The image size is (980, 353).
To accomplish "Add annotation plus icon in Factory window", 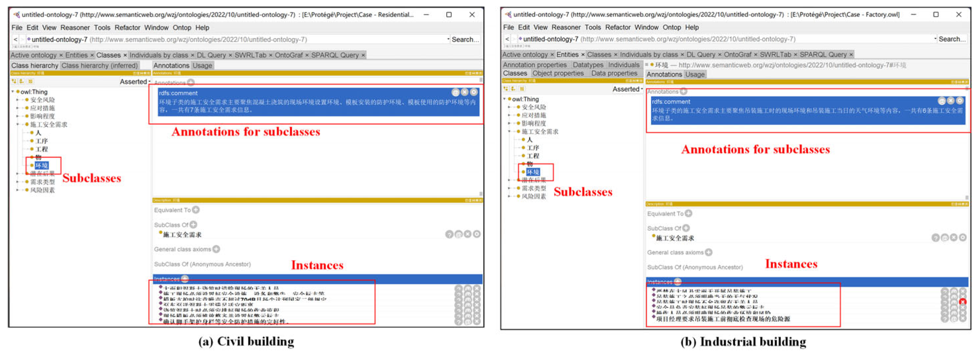I will [x=683, y=91].
